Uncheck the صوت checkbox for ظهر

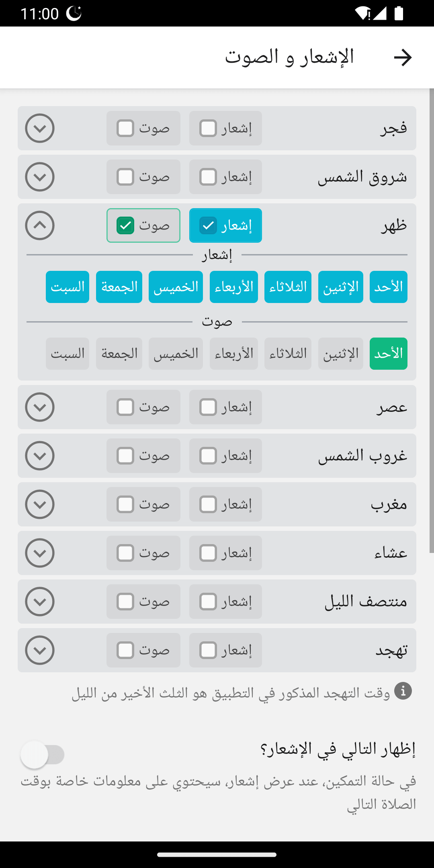click(125, 225)
